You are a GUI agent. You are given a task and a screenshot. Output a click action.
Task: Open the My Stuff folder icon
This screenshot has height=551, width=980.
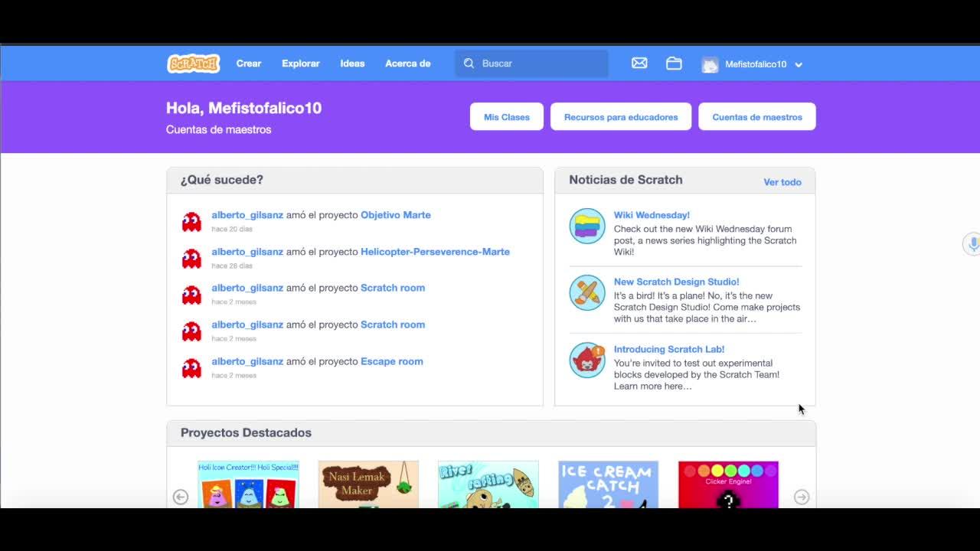pos(674,64)
